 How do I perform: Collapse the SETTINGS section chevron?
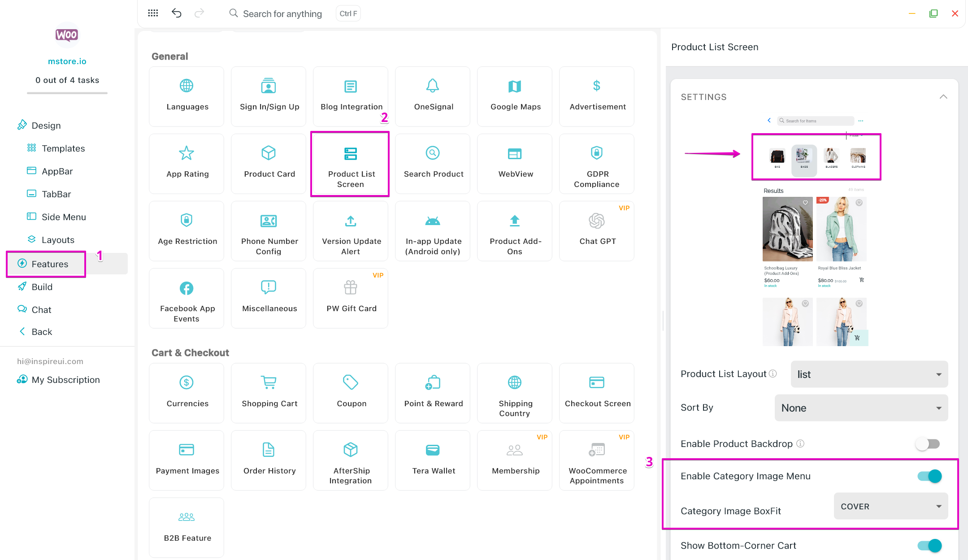943,97
